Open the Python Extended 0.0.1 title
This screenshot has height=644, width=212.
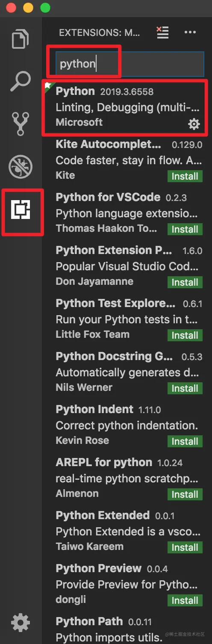[x=103, y=515]
